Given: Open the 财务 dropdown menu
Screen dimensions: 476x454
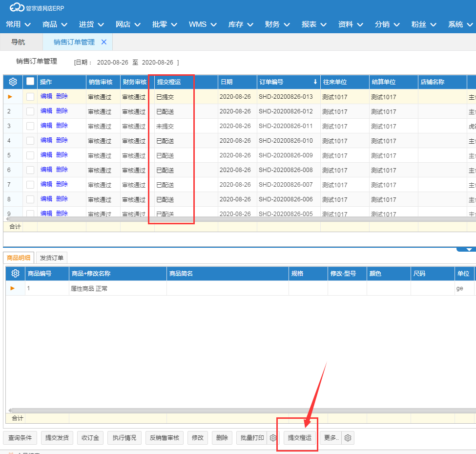Looking at the screenshot, I should click(x=277, y=24).
